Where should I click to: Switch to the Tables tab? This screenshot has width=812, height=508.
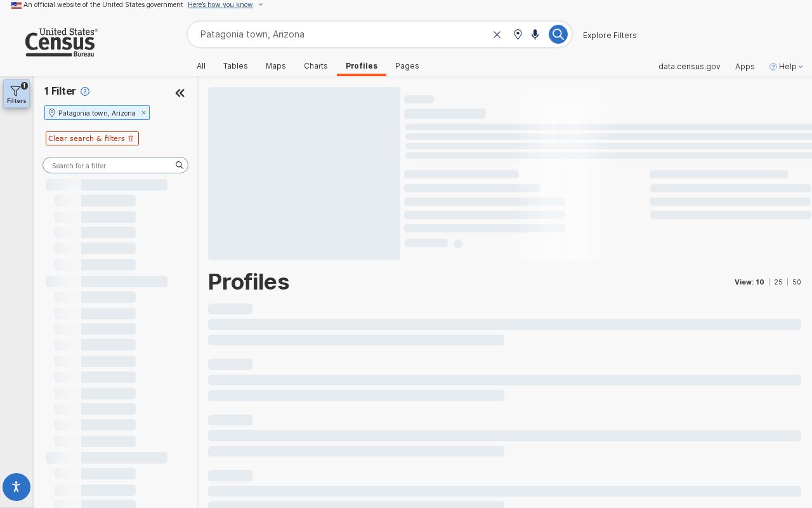tap(235, 66)
